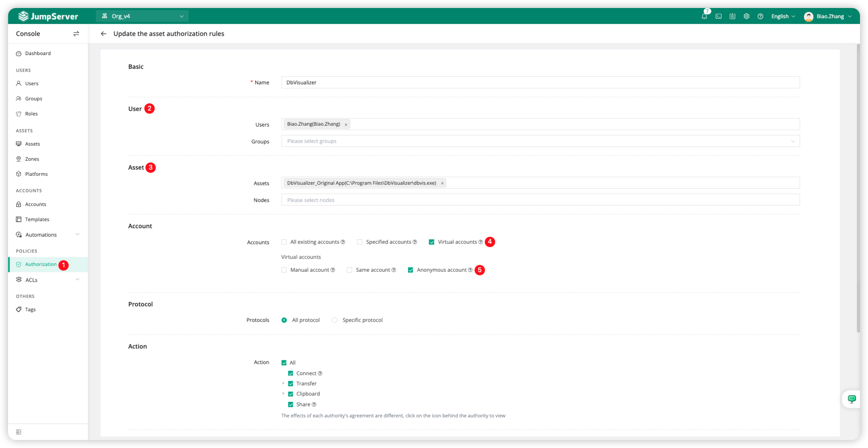
Task: Check the Manual account checkbox
Action: pyautogui.click(x=284, y=270)
